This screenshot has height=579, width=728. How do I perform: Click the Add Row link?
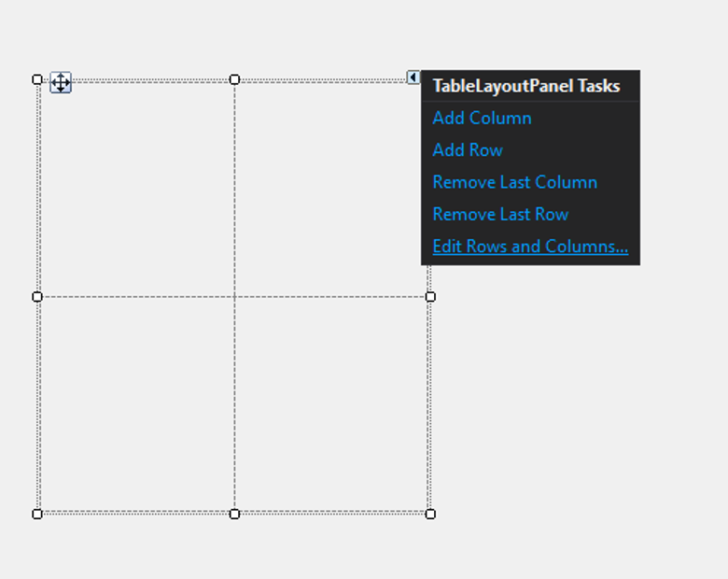pos(467,150)
